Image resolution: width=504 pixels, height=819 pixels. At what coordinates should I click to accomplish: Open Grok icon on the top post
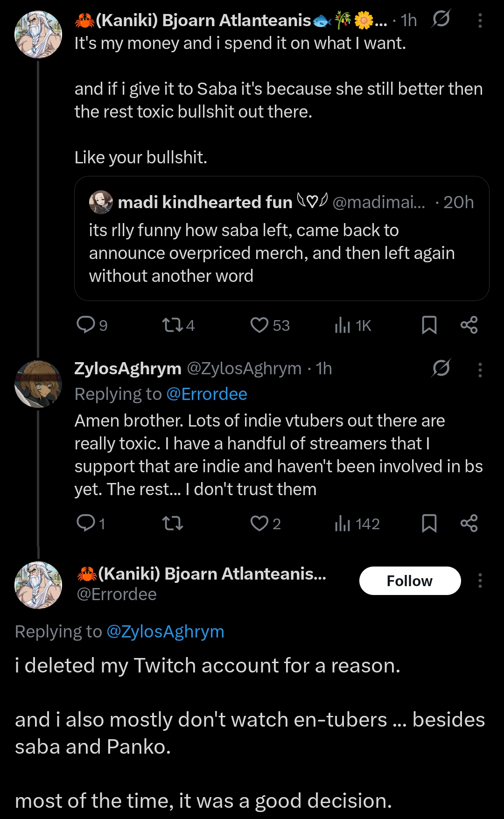coord(441,19)
